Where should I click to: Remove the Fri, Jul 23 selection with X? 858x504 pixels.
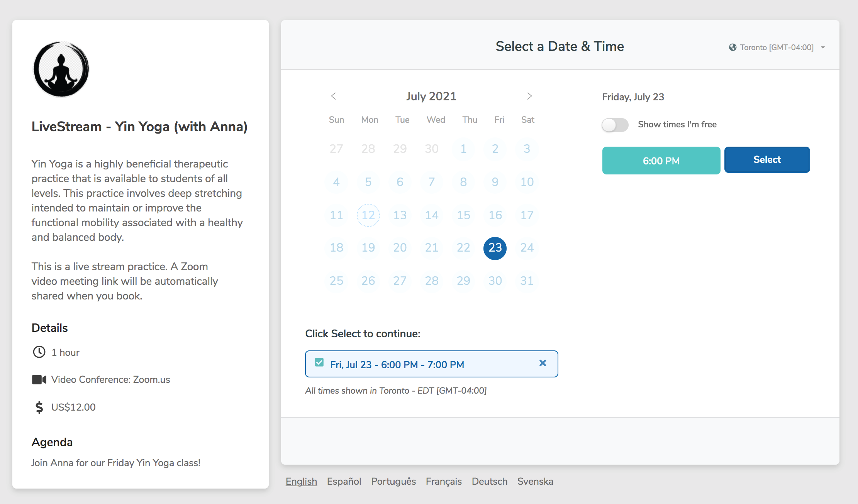pos(543,363)
